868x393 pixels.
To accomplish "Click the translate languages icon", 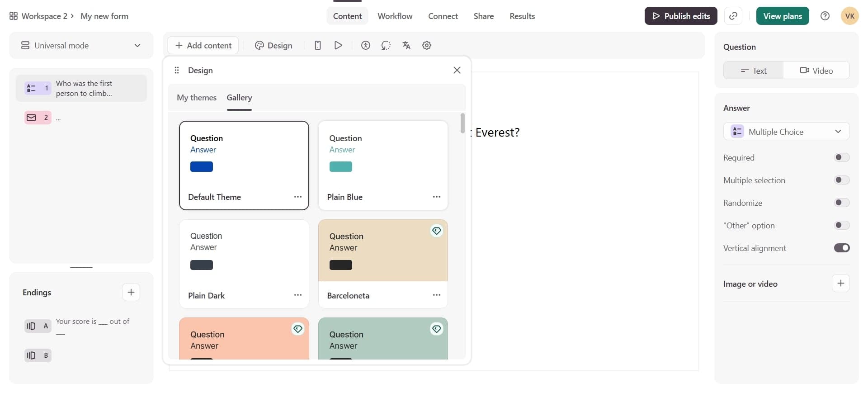I will pos(406,45).
